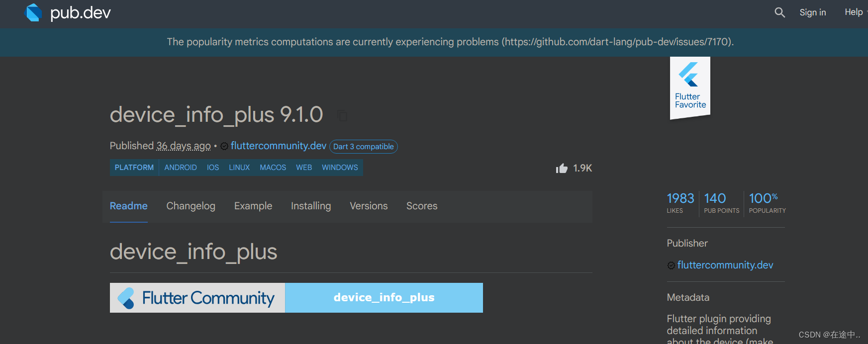Viewport: 868px width, 344px height.
Task: Select the IOS platform tag
Action: pos(213,168)
